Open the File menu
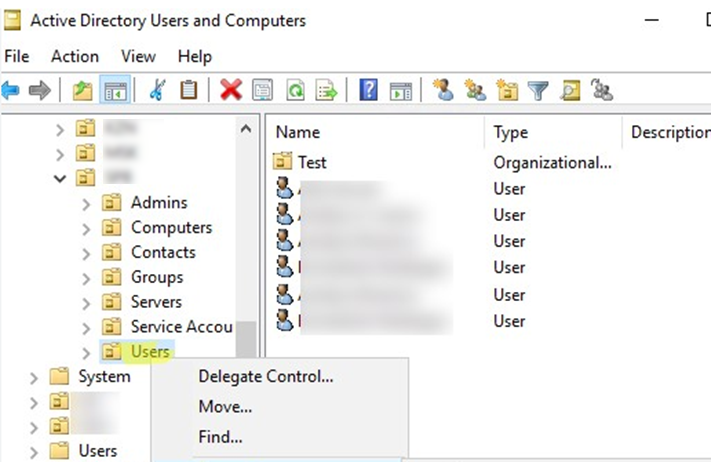 17,56
